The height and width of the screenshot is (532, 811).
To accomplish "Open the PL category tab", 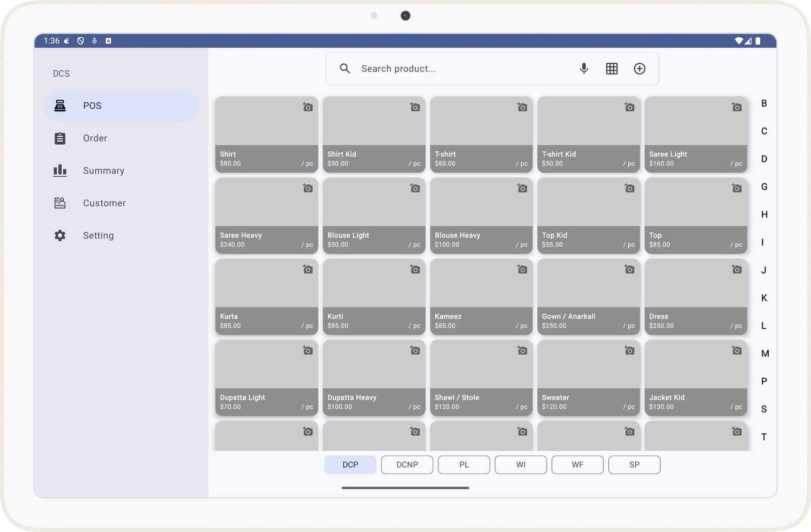I will (463, 464).
